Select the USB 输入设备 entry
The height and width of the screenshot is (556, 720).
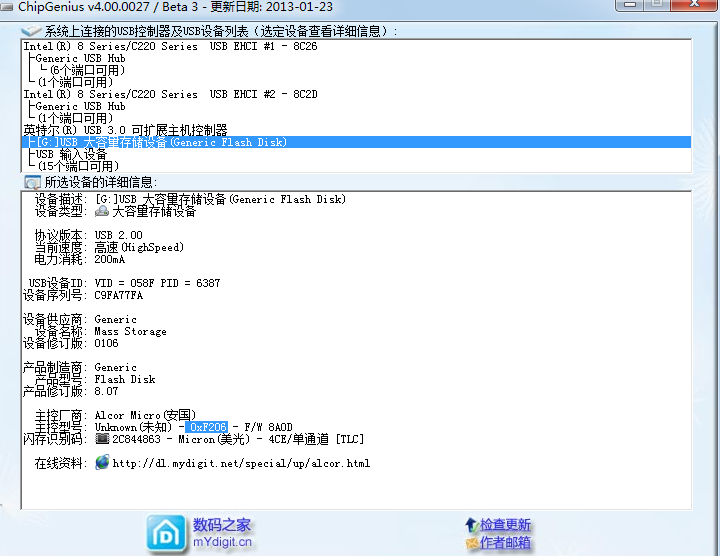[x=71, y=154]
